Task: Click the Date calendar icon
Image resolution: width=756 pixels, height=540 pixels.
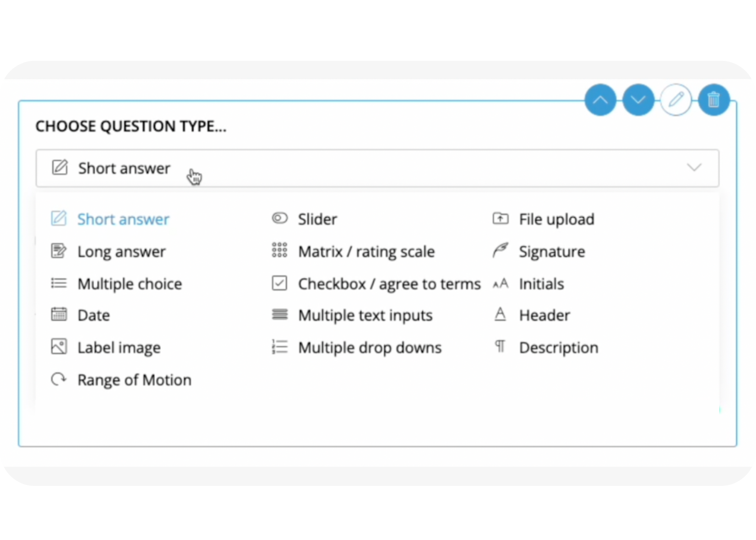Action: coord(59,314)
